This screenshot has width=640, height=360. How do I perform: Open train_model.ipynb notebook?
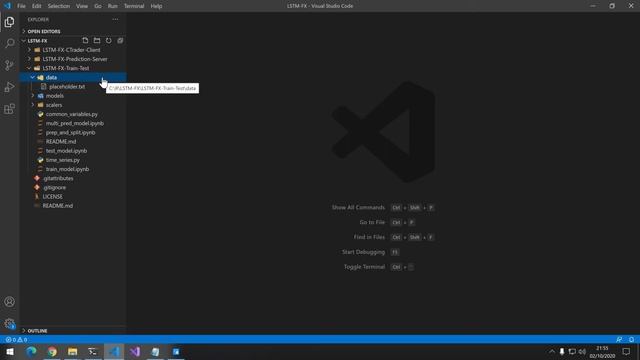point(73,169)
